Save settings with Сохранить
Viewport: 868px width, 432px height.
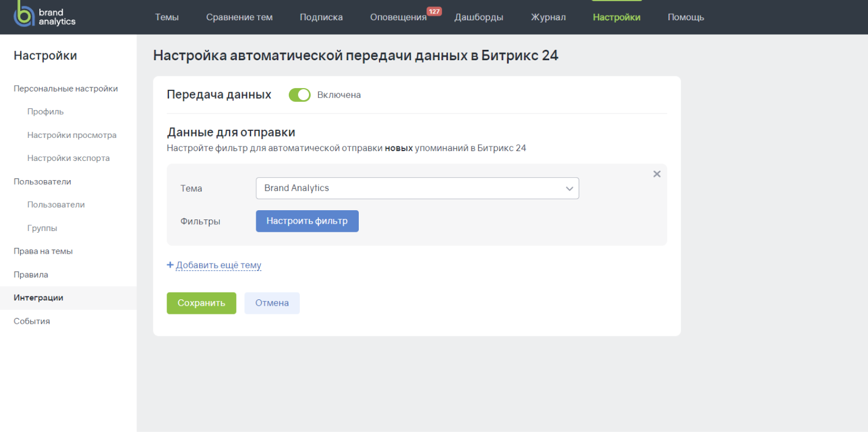(x=201, y=303)
